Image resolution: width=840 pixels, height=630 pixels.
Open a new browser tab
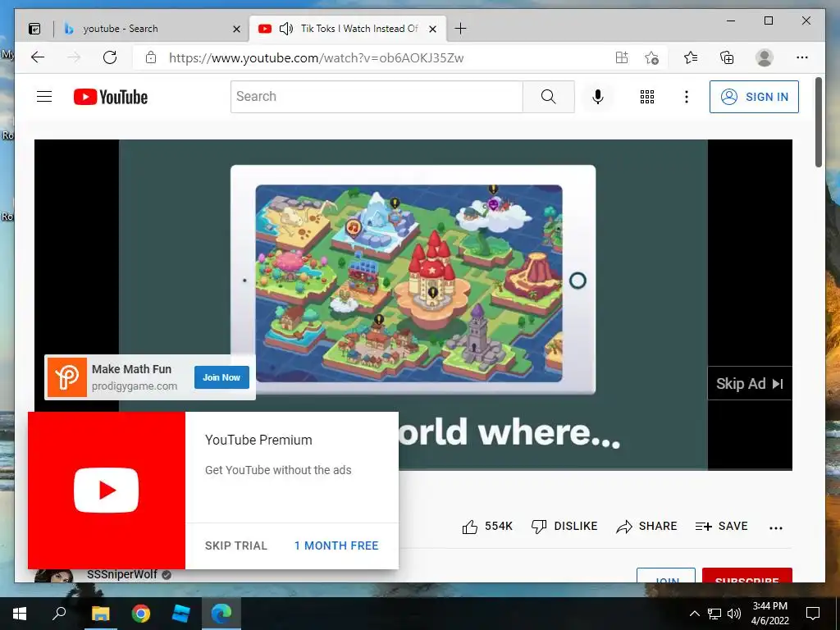pyautogui.click(x=460, y=29)
